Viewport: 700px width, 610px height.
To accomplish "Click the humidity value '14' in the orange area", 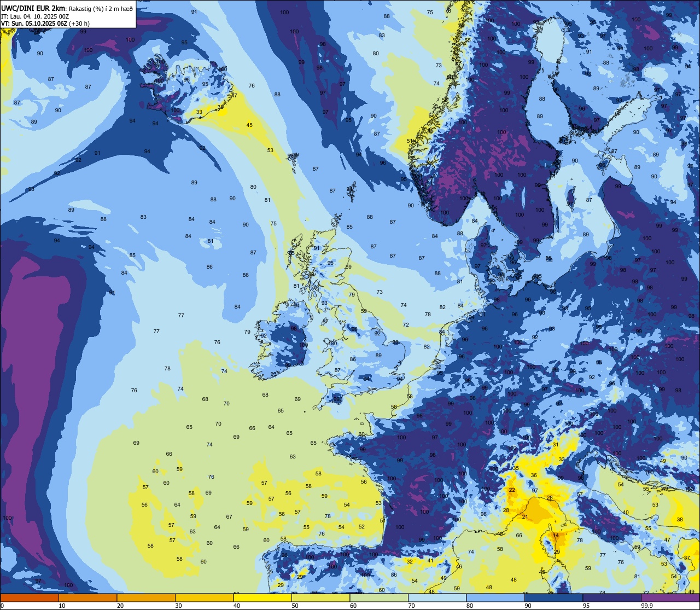I will 556,535.
